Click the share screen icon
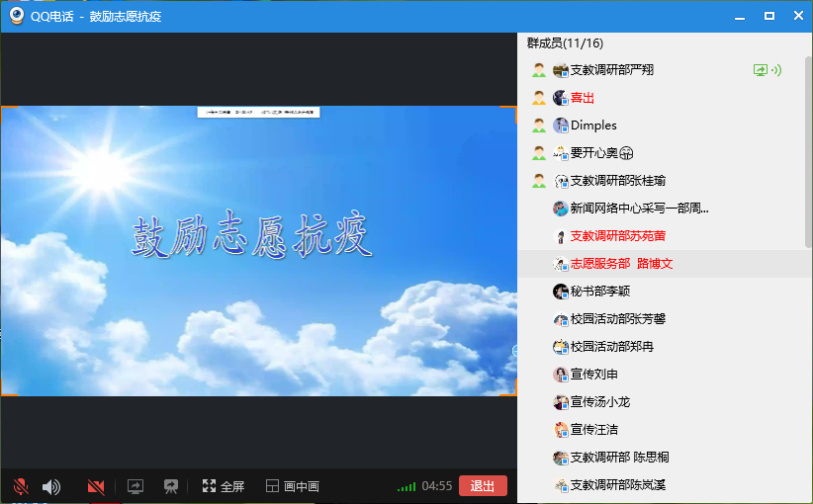This screenshot has width=813, height=504. tap(135, 486)
